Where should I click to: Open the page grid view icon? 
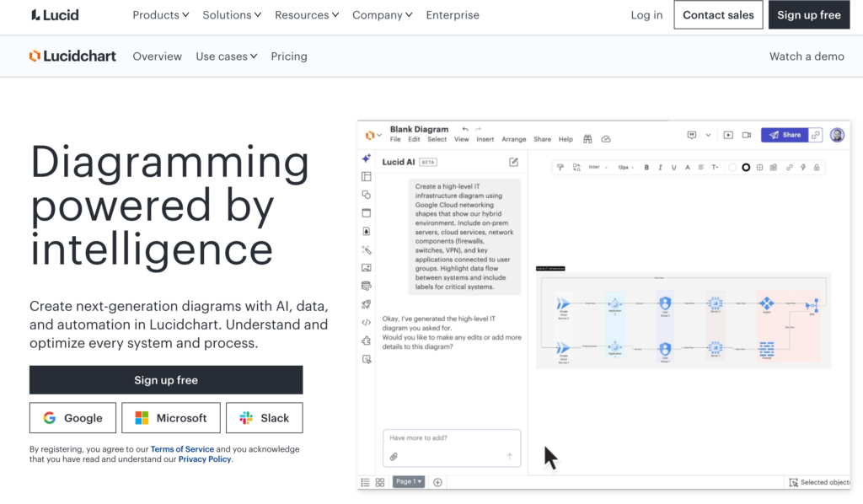coord(380,483)
